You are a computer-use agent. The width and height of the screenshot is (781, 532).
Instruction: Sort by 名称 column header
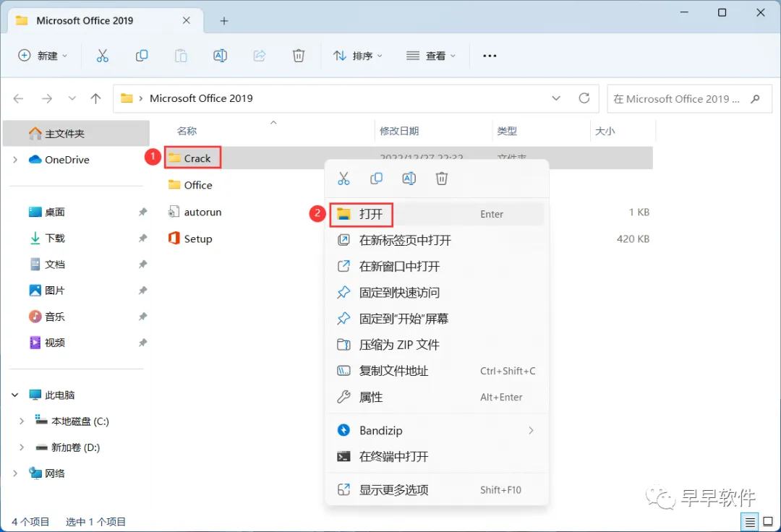click(x=187, y=131)
